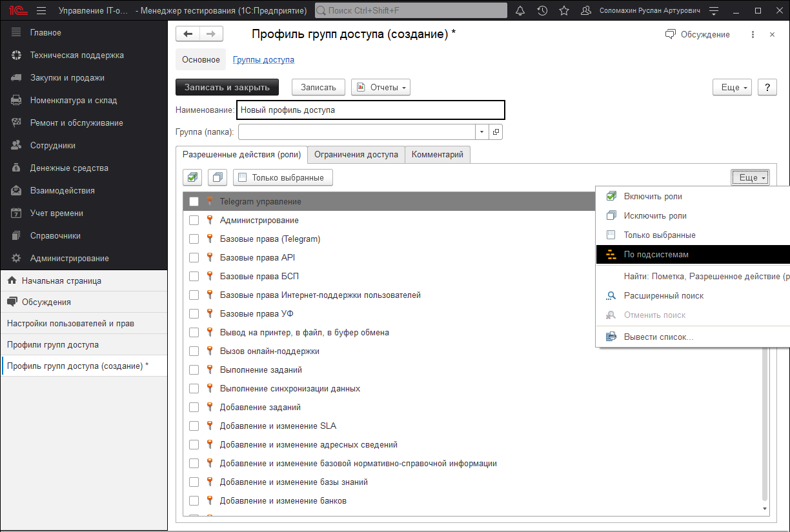
Task: Select По подсистемам in the menu
Action: [656, 255]
